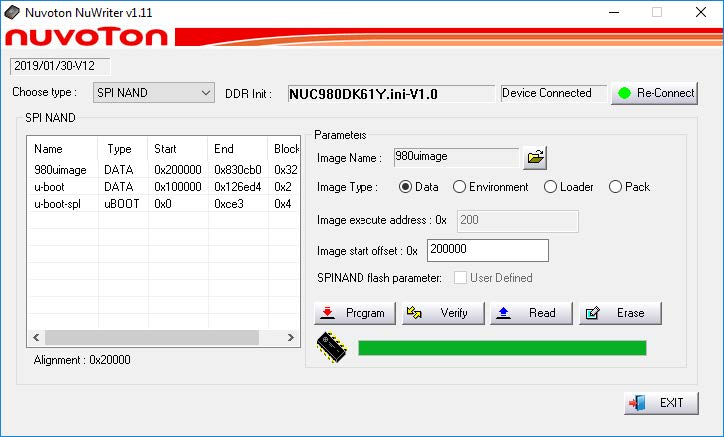The height and width of the screenshot is (437, 724).
Task: Close the NuWriter window
Action: pos(700,12)
